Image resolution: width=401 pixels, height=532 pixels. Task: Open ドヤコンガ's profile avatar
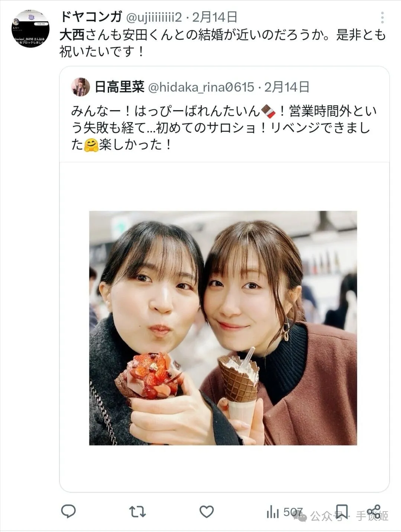(x=30, y=29)
